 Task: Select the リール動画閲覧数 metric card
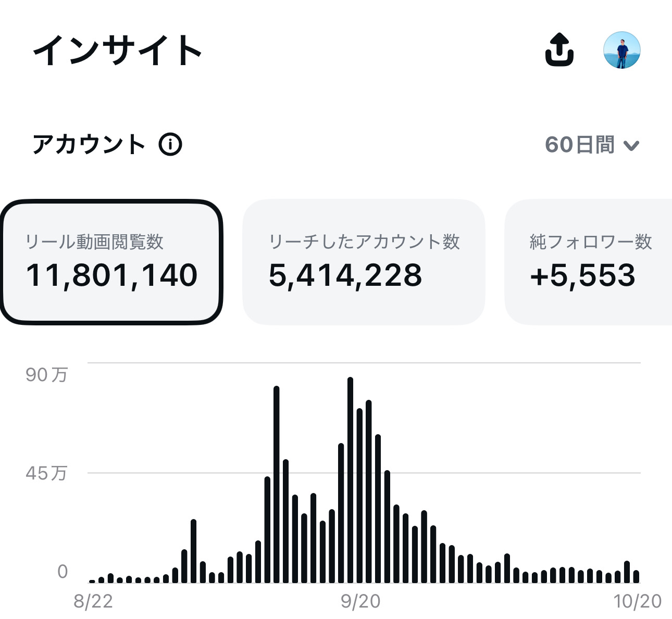coord(111,262)
